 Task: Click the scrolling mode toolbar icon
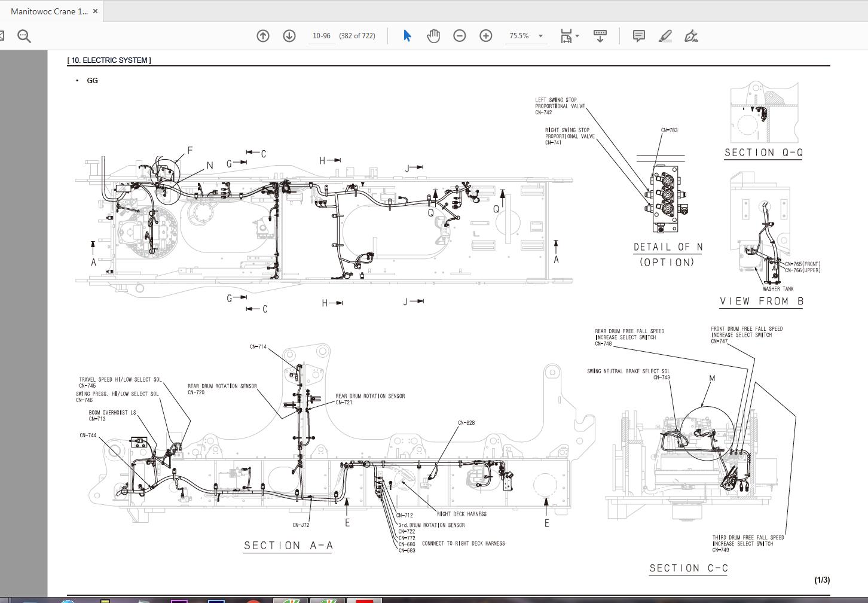click(600, 36)
